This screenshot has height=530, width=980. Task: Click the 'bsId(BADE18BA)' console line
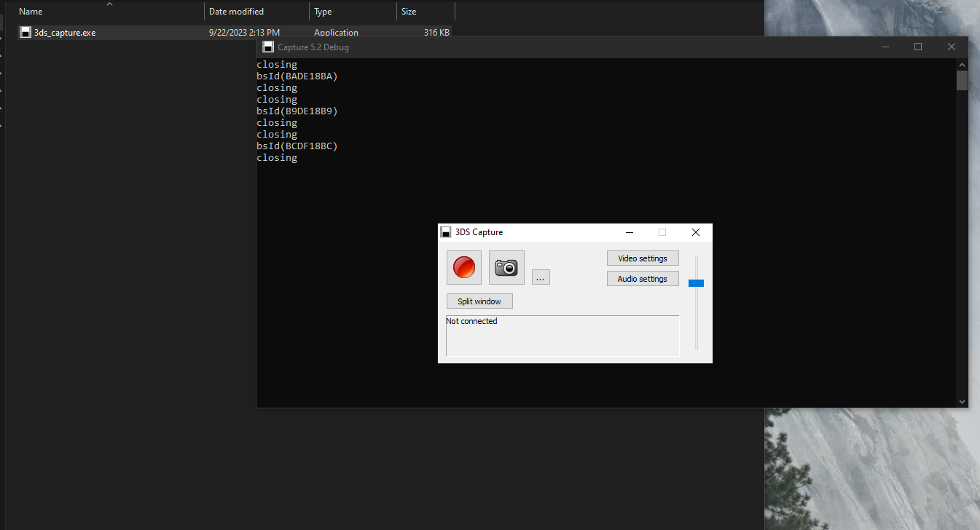297,76
